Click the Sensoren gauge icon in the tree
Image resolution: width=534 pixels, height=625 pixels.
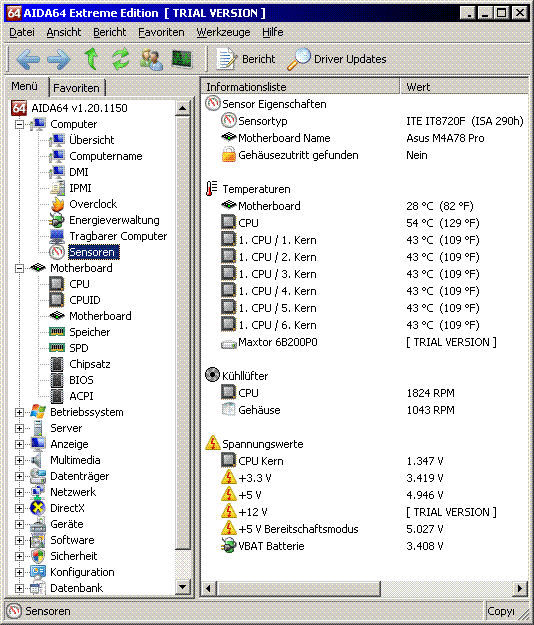pos(57,252)
